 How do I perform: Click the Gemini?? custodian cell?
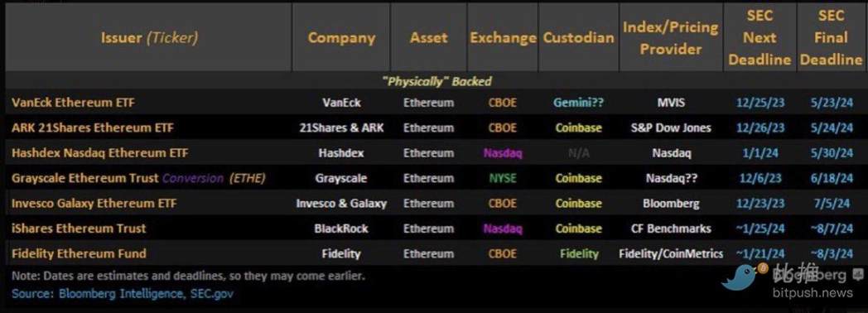578,103
